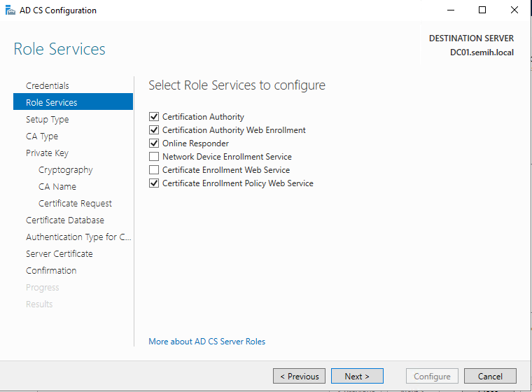Check the Certificate Enrollment Web Service box

[x=154, y=170]
